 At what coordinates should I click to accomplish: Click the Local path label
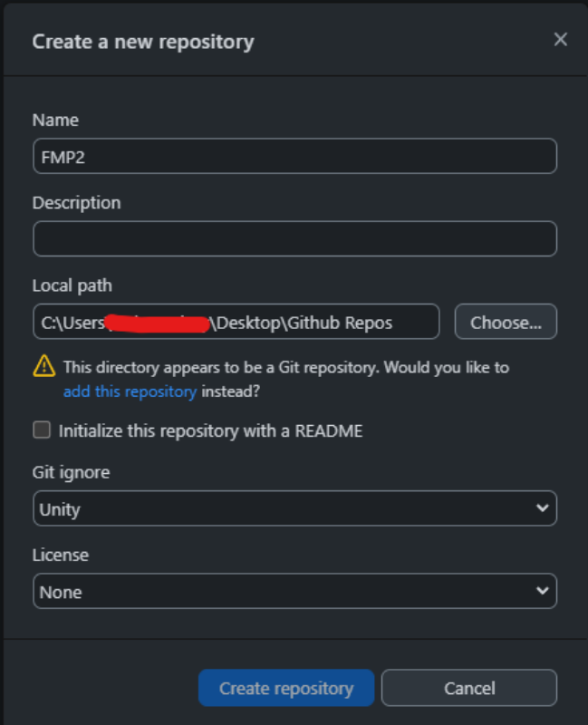point(72,285)
